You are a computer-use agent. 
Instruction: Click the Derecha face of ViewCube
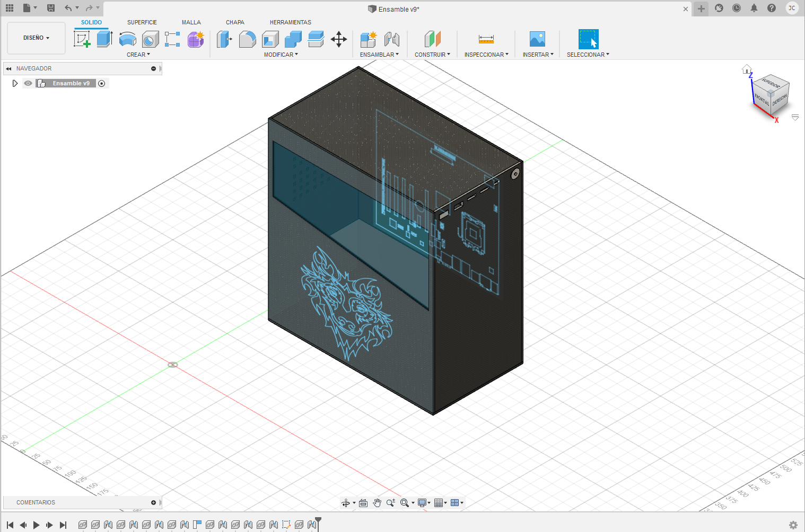(780, 99)
